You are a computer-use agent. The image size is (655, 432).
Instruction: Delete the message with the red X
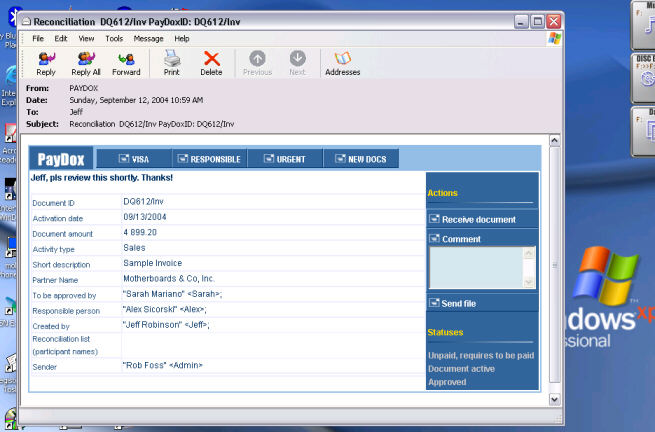click(x=211, y=59)
